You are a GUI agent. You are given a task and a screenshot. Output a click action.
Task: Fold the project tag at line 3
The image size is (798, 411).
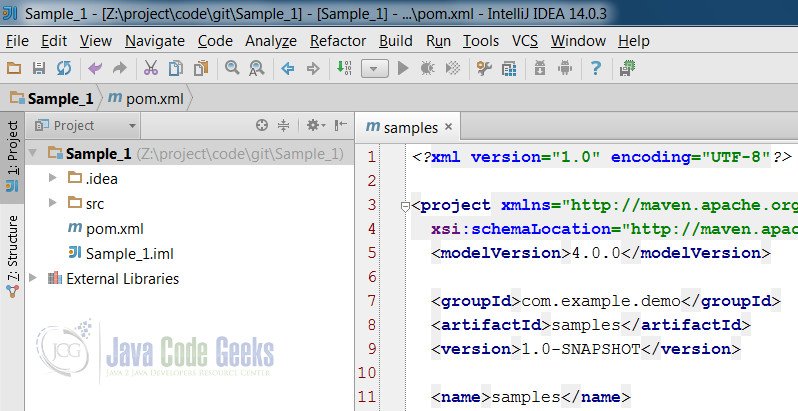pyautogui.click(x=405, y=207)
